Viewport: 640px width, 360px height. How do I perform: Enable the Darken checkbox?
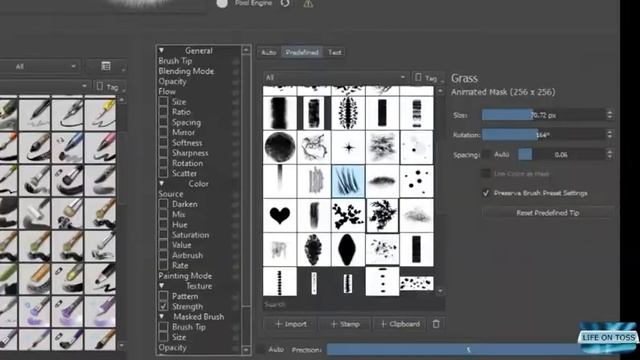[163, 204]
